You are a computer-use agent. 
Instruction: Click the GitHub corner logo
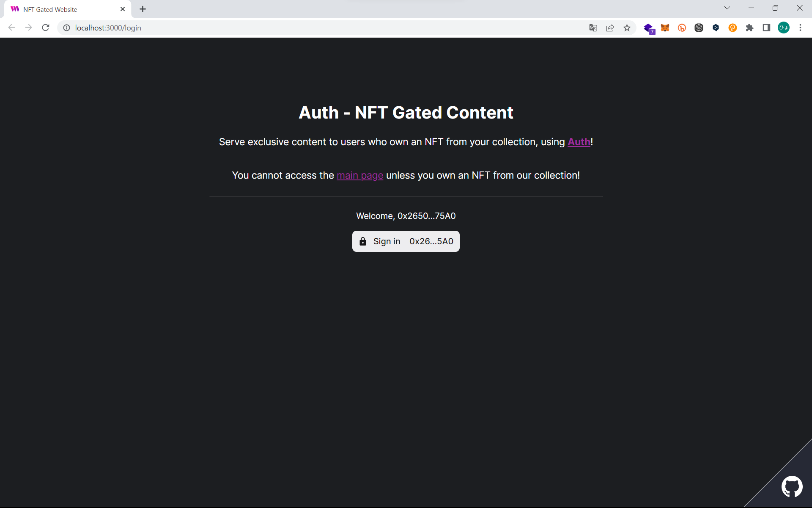click(792, 486)
